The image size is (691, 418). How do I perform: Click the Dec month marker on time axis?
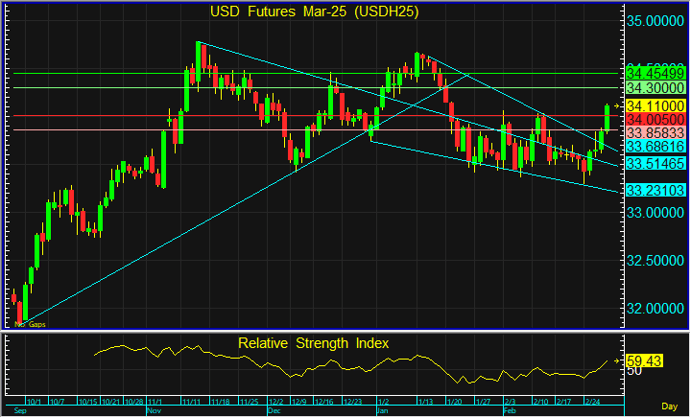click(274, 410)
